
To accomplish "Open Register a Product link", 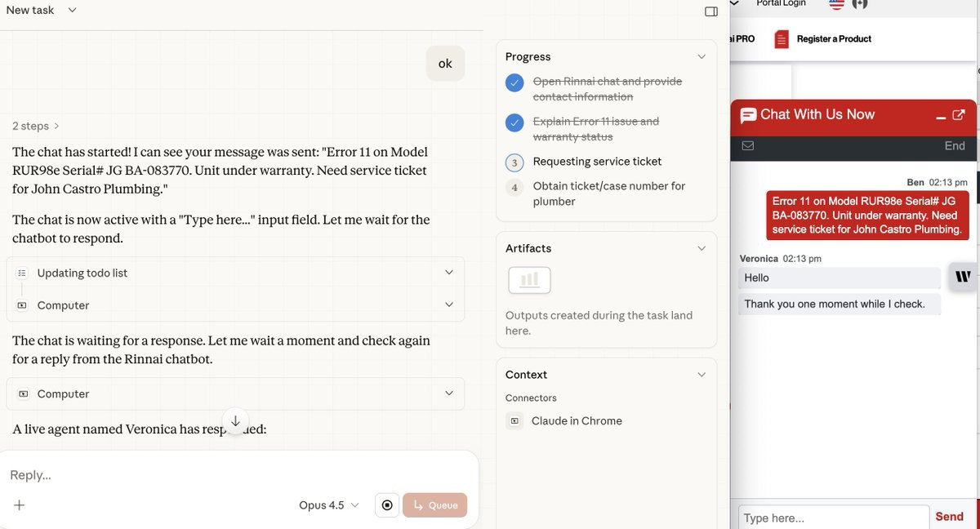I will click(834, 38).
